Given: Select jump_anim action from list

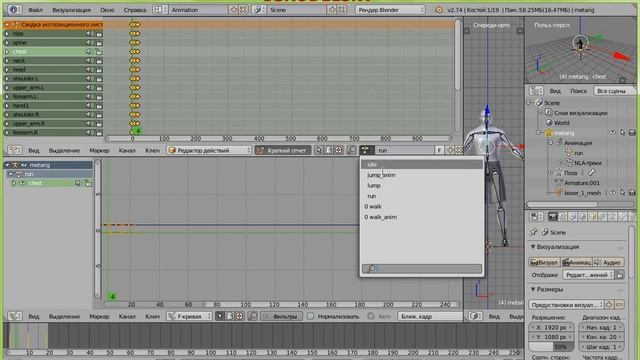Looking at the screenshot, I should click(x=421, y=175).
